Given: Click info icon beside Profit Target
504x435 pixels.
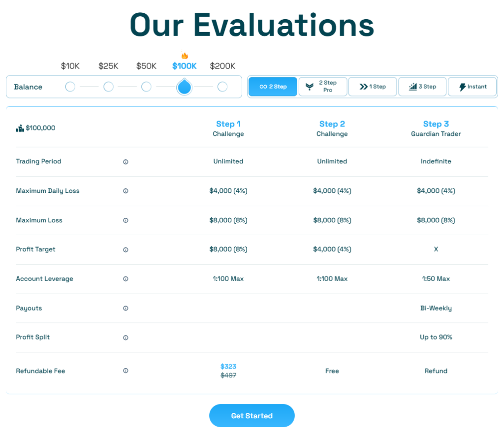Looking at the screenshot, I should [x=126, y=250].
